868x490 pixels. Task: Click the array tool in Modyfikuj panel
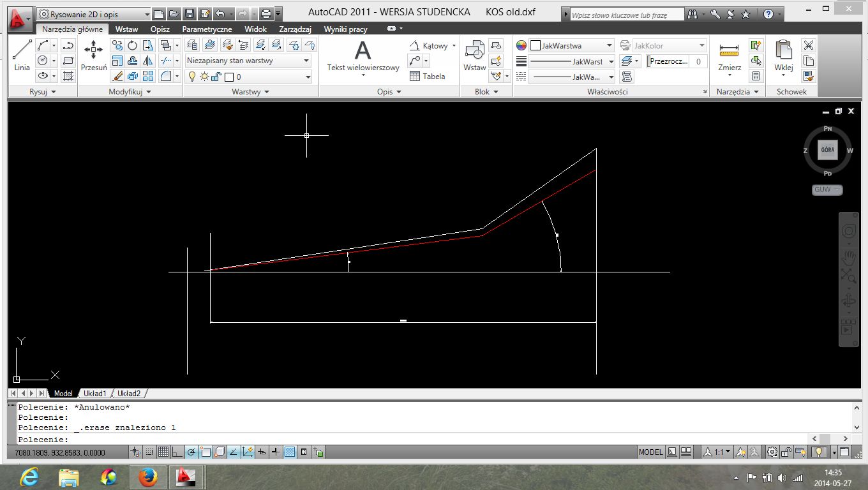click(x=148, y=76)
